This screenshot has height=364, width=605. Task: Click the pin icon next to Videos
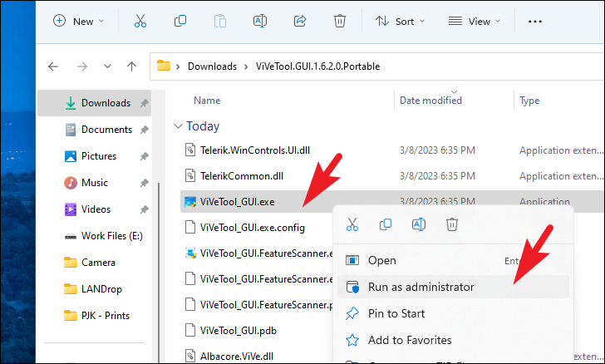pos(144,209)
